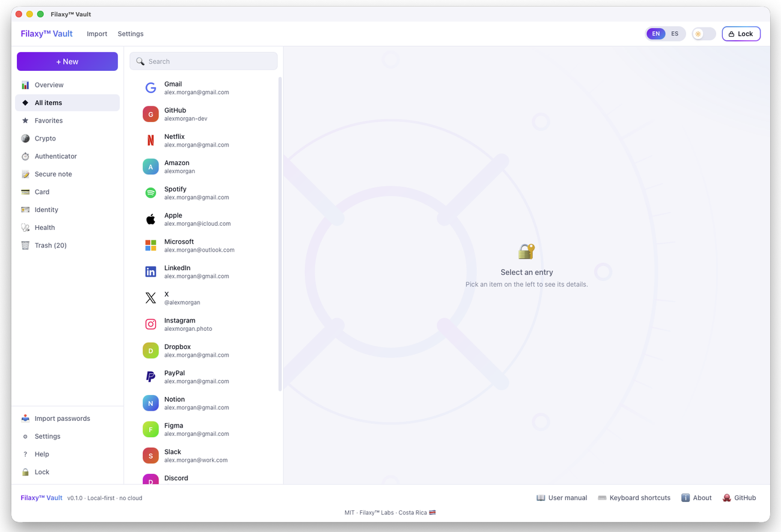
Task: Click the Gmail Google logo icon
Action: pos(151,88)
